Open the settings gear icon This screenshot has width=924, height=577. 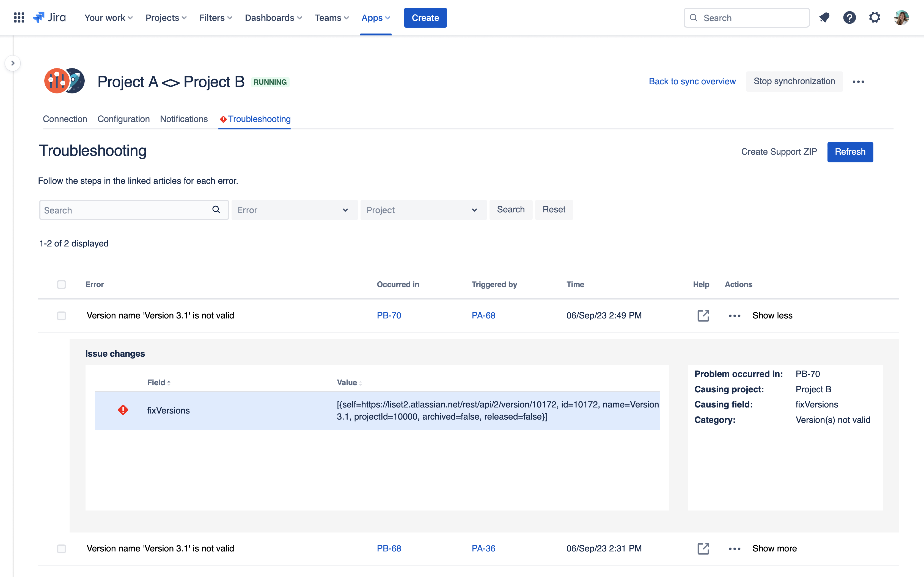tap(875, 18)
